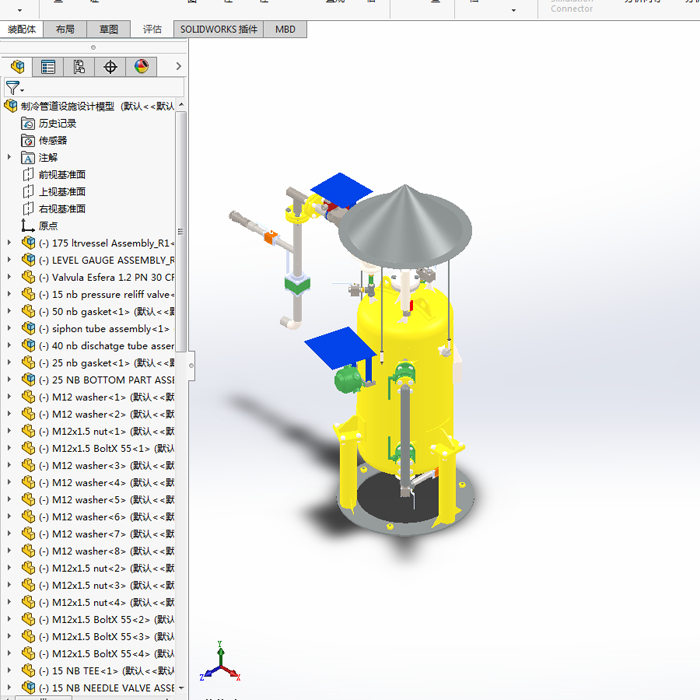Viewport: 700px width, 700px height.
Task: Switch to the 评估 tab
Action: point(152,29)
